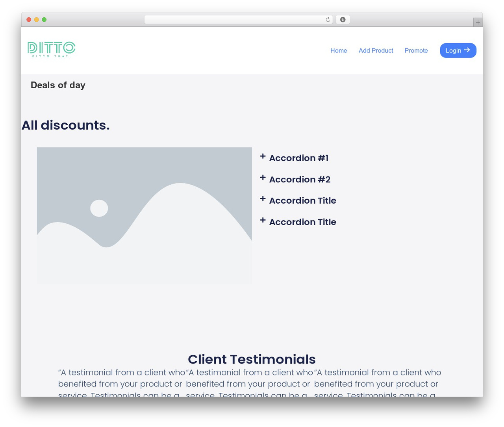The image size is (504, 427).
Task: Expand Accordion #1
Action: (298, 158)
